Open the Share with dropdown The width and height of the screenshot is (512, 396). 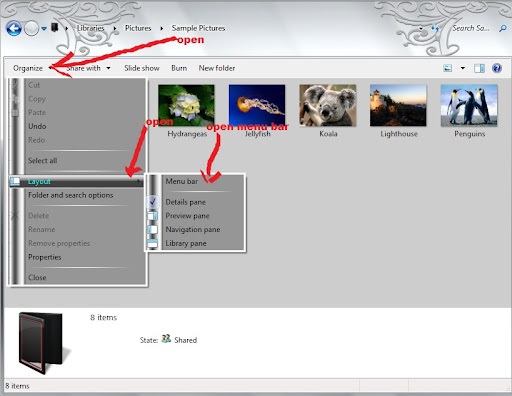[x=88, y=68]
